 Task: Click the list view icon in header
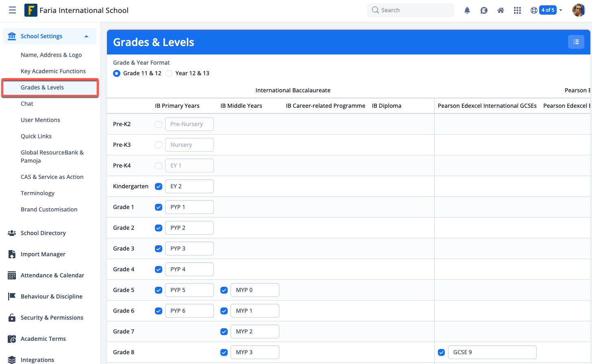pyautogui.click(x=576, y=42)
